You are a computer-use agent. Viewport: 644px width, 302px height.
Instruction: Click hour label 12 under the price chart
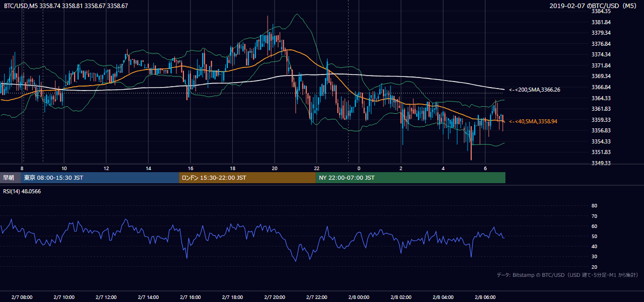[x=106, y=168]
